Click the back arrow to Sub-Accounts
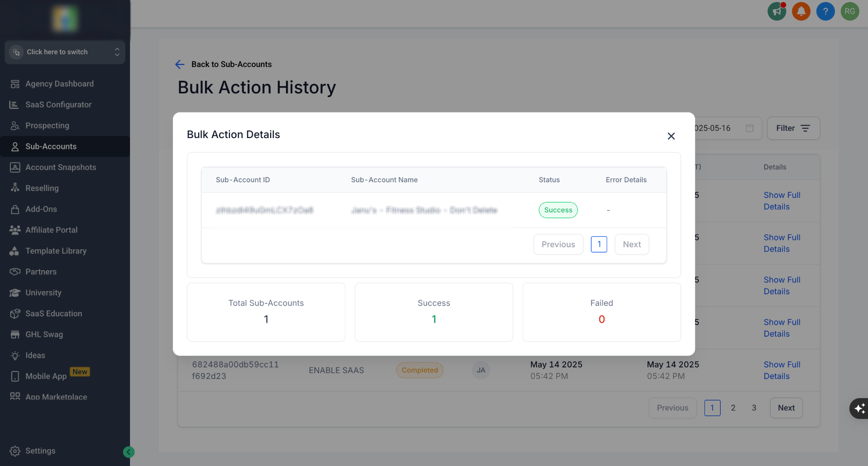Viewport: 868px width, 466px height. click(180, 64)
